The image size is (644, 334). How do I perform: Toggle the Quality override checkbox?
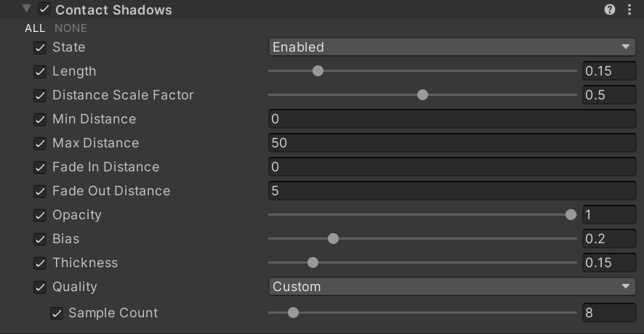pos(40,288)
